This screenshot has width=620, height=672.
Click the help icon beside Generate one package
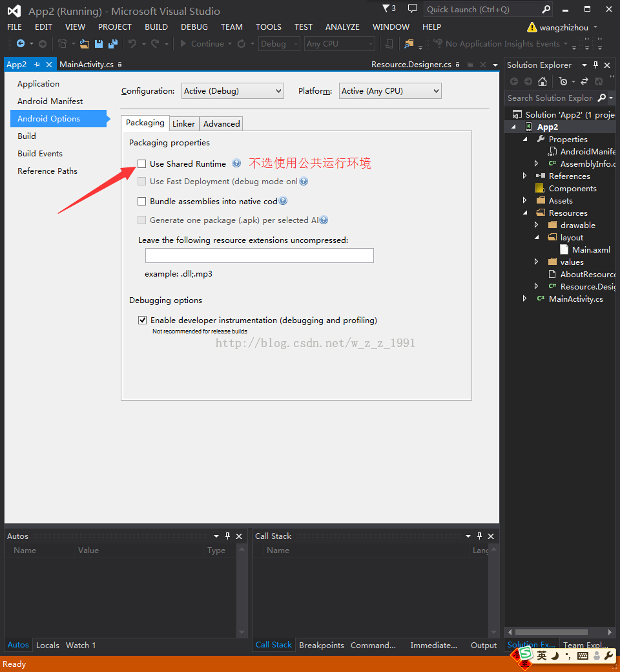324,220
